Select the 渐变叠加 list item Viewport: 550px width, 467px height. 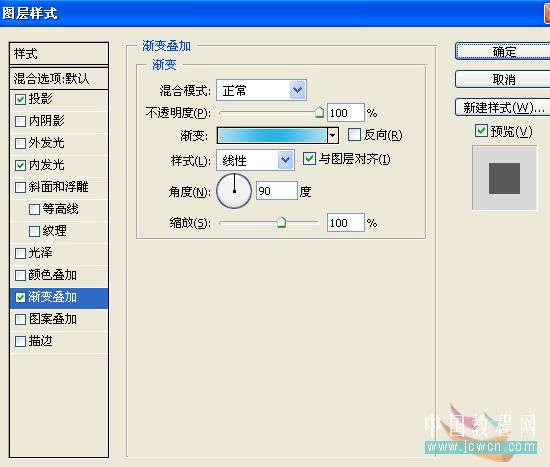point(59,298)
